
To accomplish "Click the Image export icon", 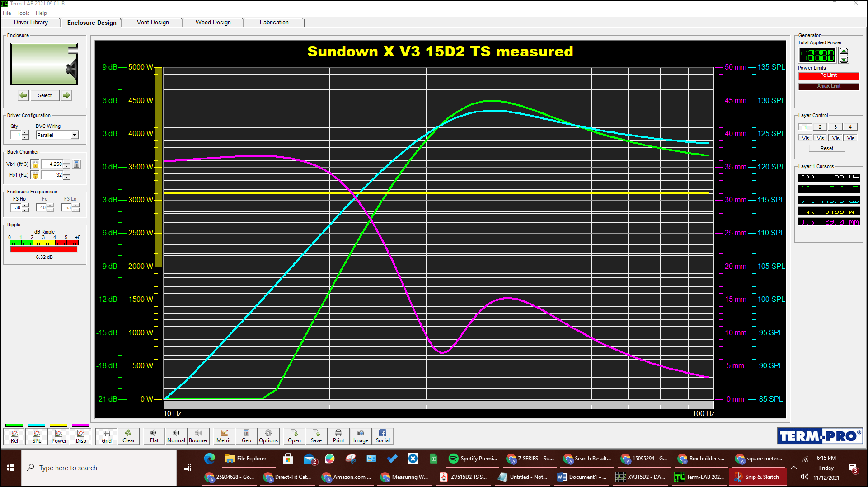I will 360,435.
